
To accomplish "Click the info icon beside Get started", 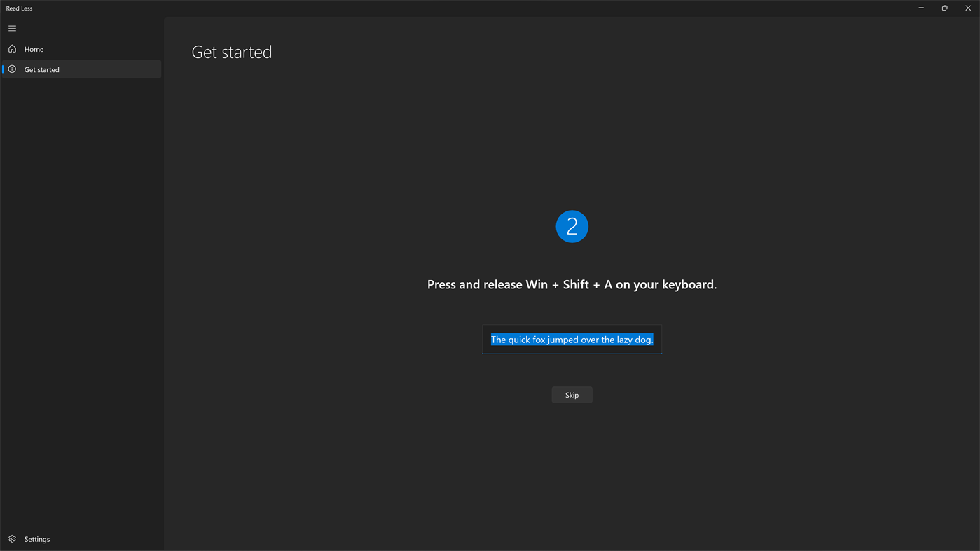I will point(11,69).
